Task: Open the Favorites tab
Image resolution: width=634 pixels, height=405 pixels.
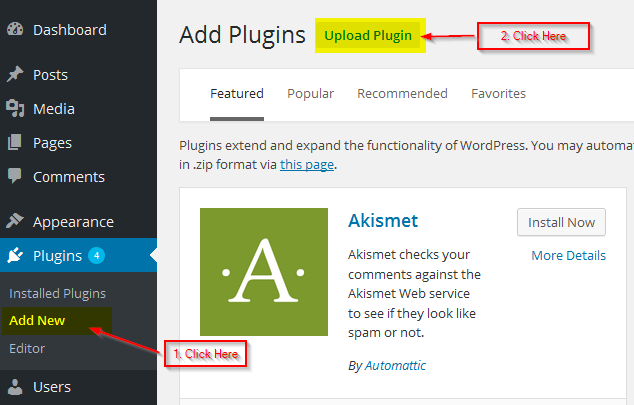Action: [498, 94]
